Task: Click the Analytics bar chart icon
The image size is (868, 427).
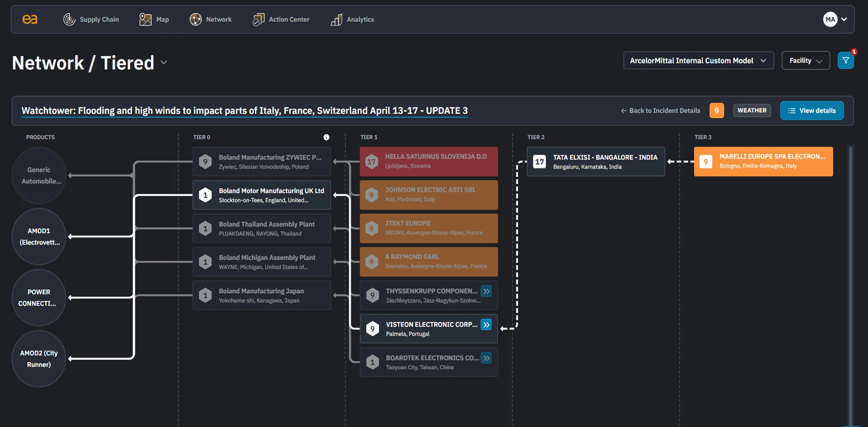Action: [x=336, y=19]
